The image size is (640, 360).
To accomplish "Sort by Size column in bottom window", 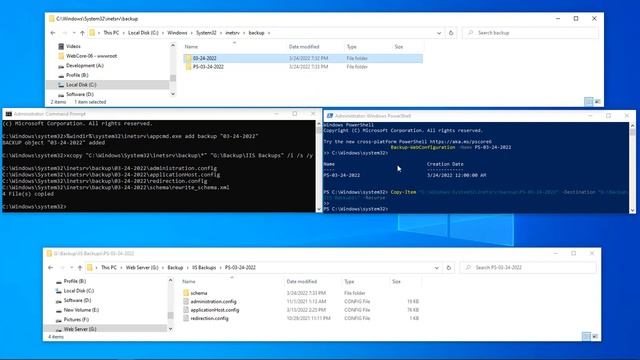I will tap(396, 282).
